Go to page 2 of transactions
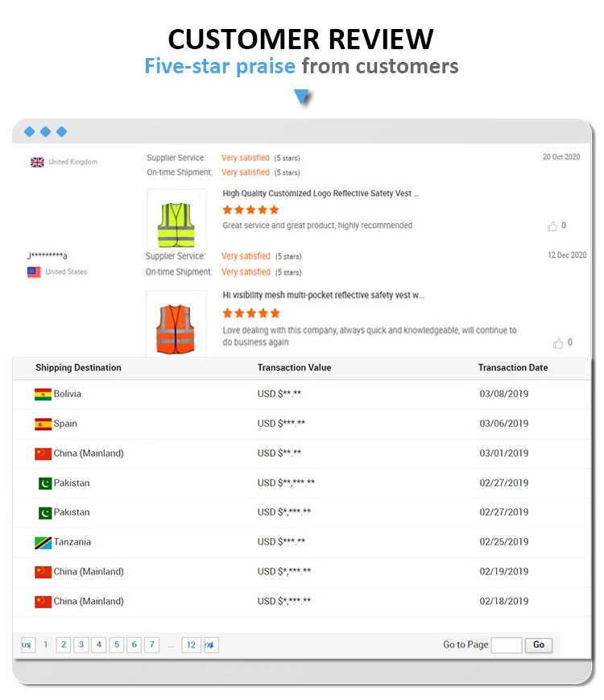Image resolution: width=604 pixels, height=700 pixels. coord(64,644)
